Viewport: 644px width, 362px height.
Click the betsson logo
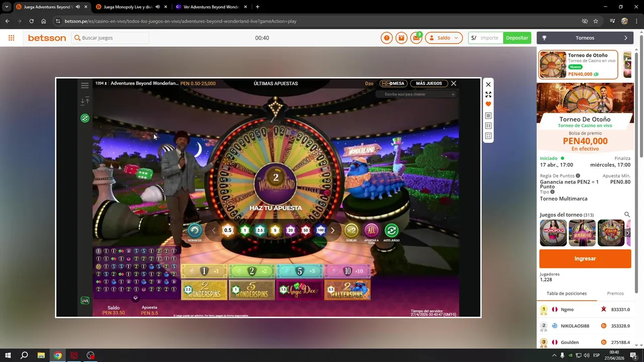coord(47,38)
